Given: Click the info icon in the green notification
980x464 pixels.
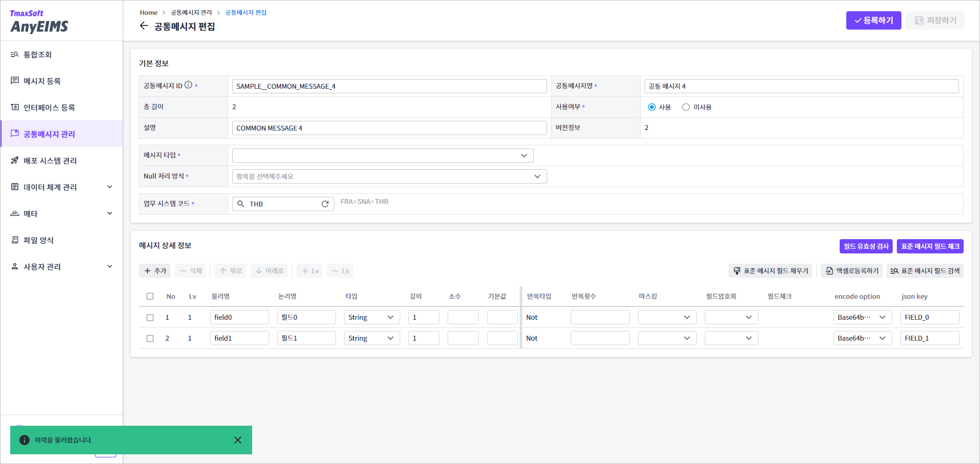Looking at the screenshot, I should click(x=24, y=440).
